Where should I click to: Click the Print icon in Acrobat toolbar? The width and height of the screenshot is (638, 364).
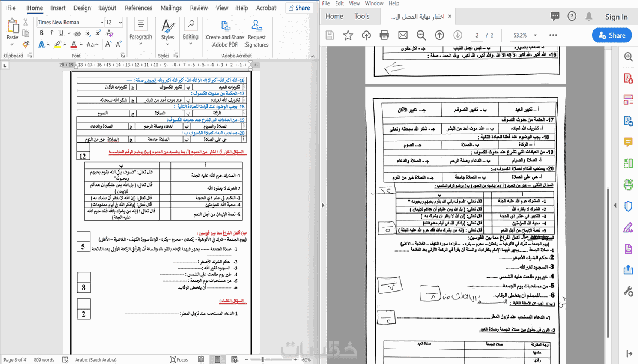click(x=384, y=35)
